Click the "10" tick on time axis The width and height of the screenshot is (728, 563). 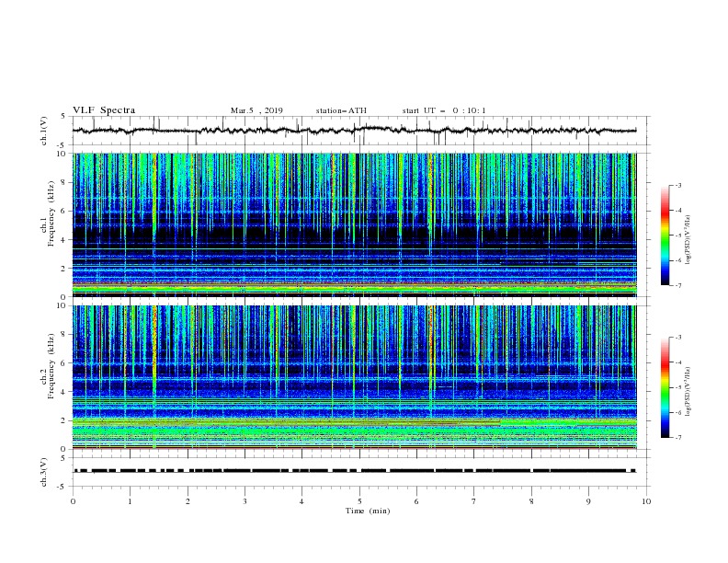646,501
